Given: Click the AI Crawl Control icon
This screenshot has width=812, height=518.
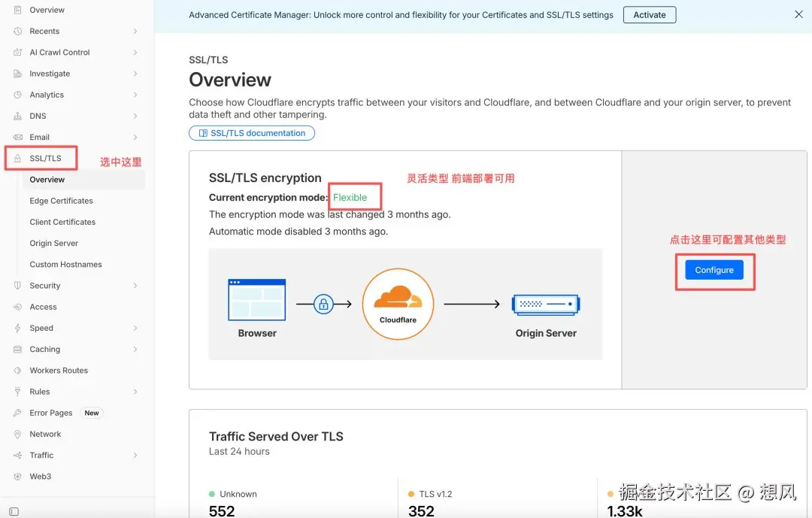Looking at the screenshot, I should click(x=17, y=53).
